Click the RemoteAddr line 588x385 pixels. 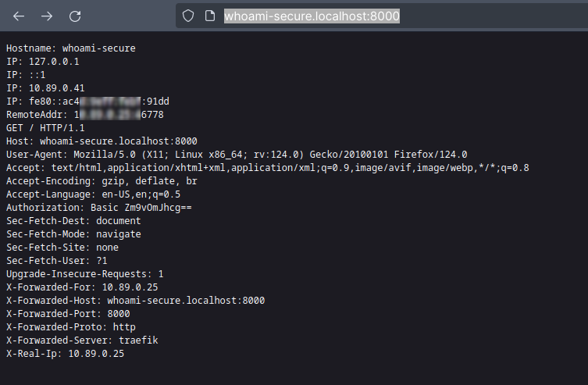pyautogui.click(x=84, y=115)
